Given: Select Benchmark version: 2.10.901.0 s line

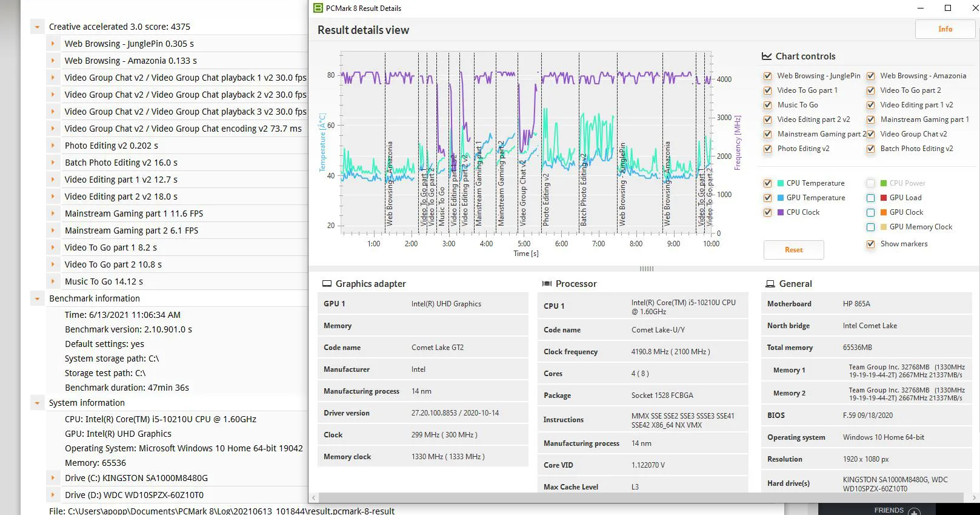Looking at the screenshot, I should tap(128, 329).
